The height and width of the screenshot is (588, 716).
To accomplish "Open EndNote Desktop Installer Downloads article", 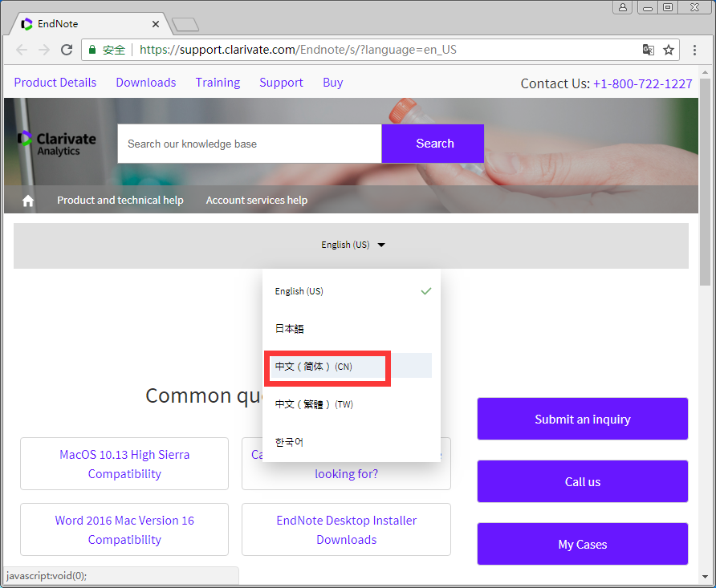I will 346,529.
